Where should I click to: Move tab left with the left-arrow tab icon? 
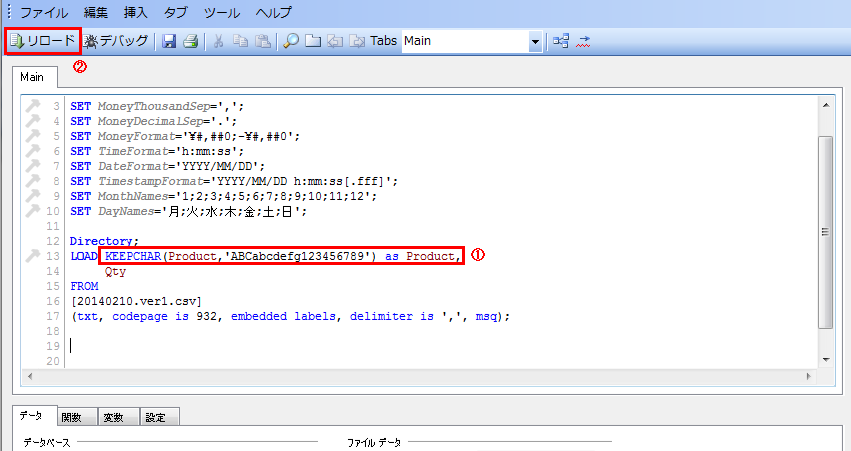pos(335,41)
